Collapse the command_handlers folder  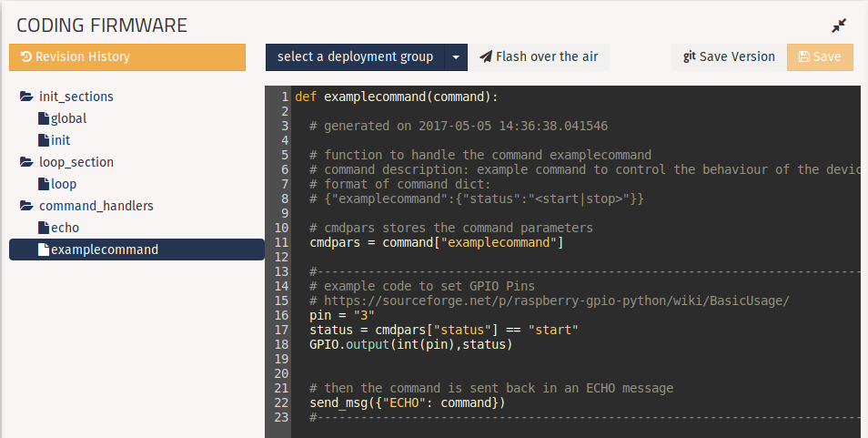click(96, 206)
